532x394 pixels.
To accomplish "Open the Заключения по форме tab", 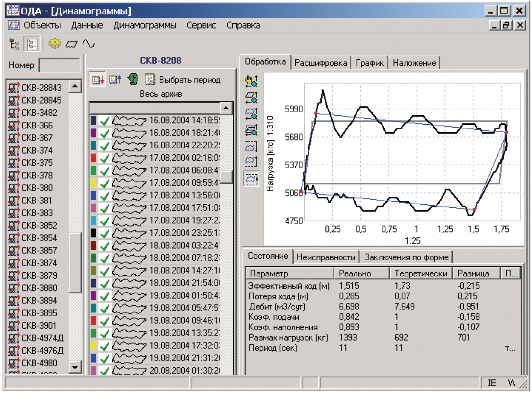I will coord(407,257).
